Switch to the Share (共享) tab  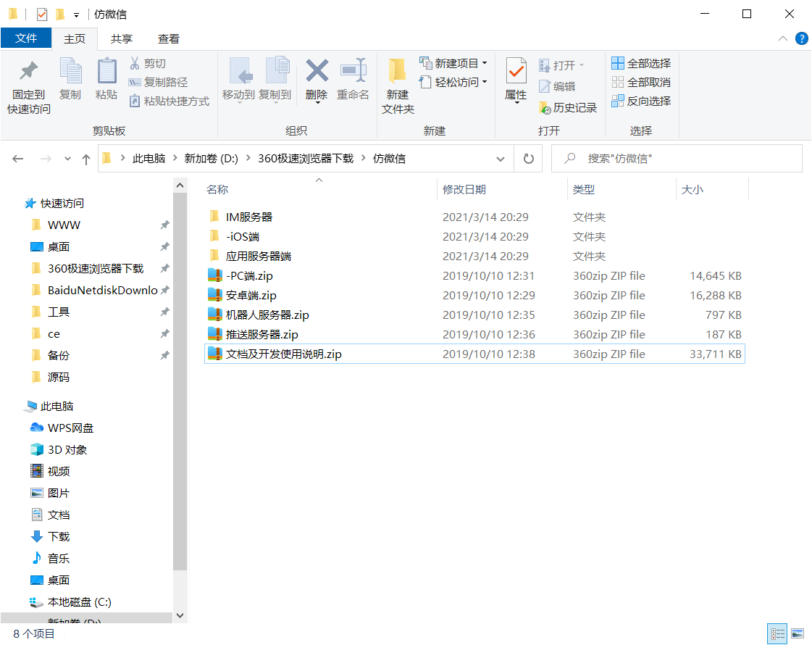click(122, 39)
